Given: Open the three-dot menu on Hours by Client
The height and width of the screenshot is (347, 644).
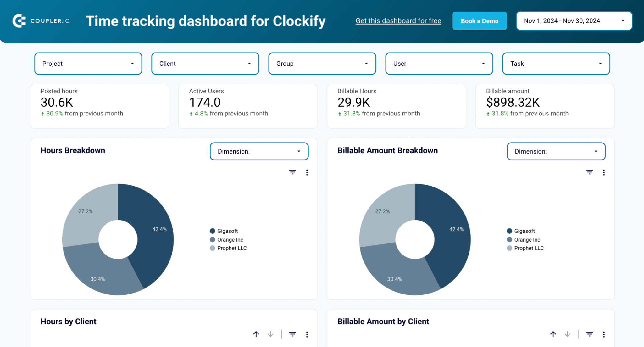Looking at the screenshot, I should [x=307, y=334].
